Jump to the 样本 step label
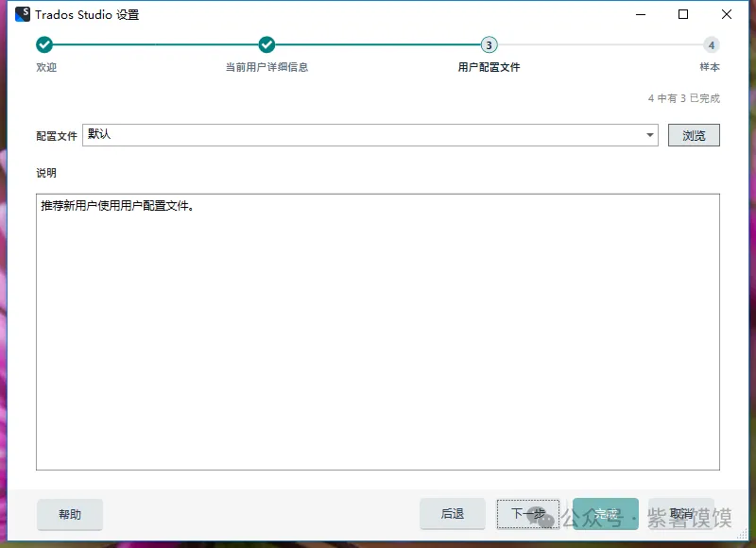The image size is (756, 548). click(710, 67)
